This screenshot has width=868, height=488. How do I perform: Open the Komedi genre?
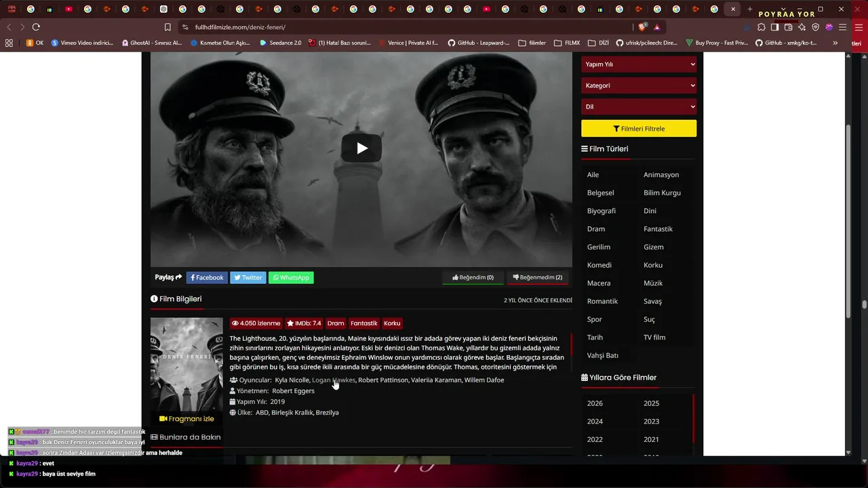599,265
